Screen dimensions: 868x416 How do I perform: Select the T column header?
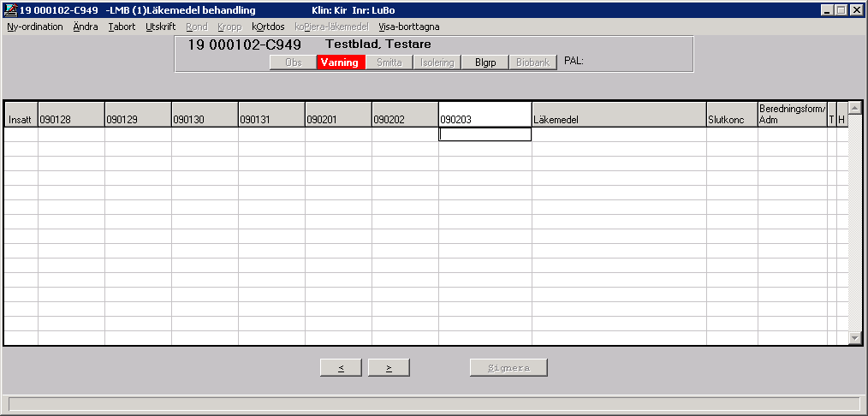(832, 115)
